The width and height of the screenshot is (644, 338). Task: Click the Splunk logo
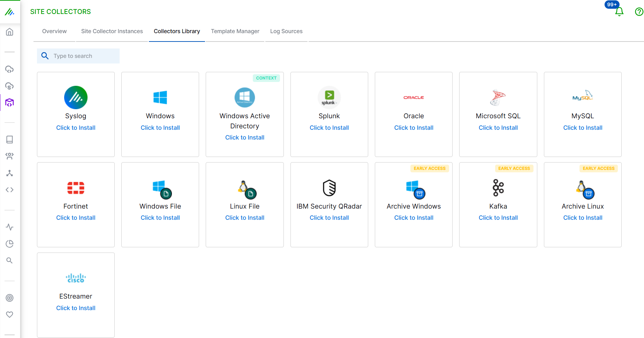(x=329, y=97)
